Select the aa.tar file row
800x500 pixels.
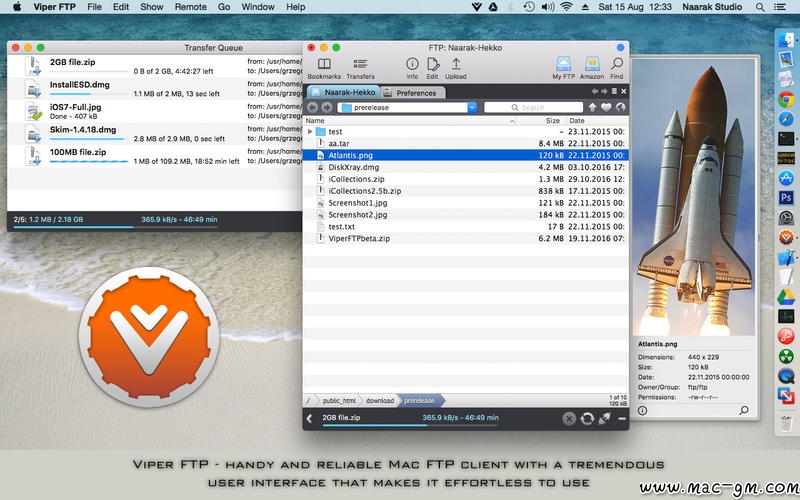coord(465,143)
